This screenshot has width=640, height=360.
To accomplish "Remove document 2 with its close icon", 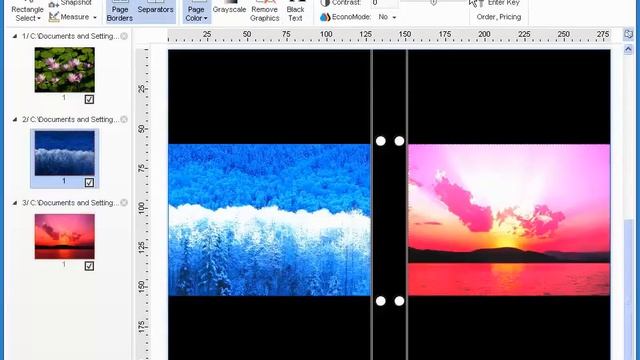I will point(124,120).
